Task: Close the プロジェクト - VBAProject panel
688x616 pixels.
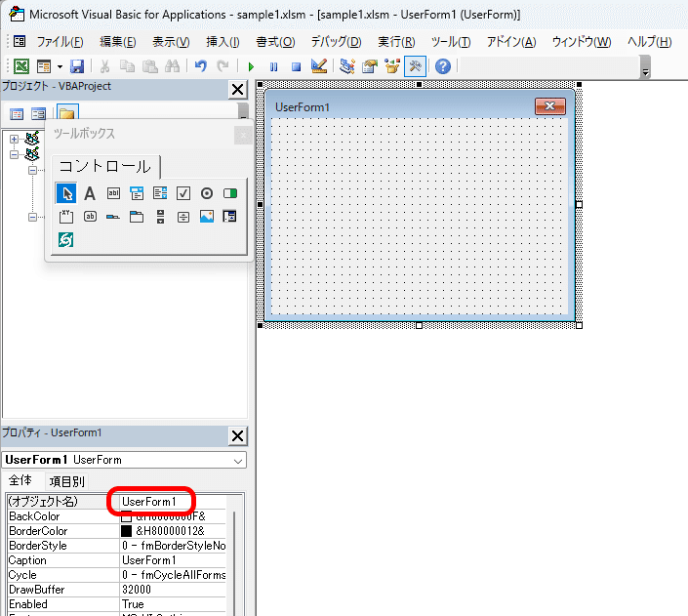Action: coord(237,90)
